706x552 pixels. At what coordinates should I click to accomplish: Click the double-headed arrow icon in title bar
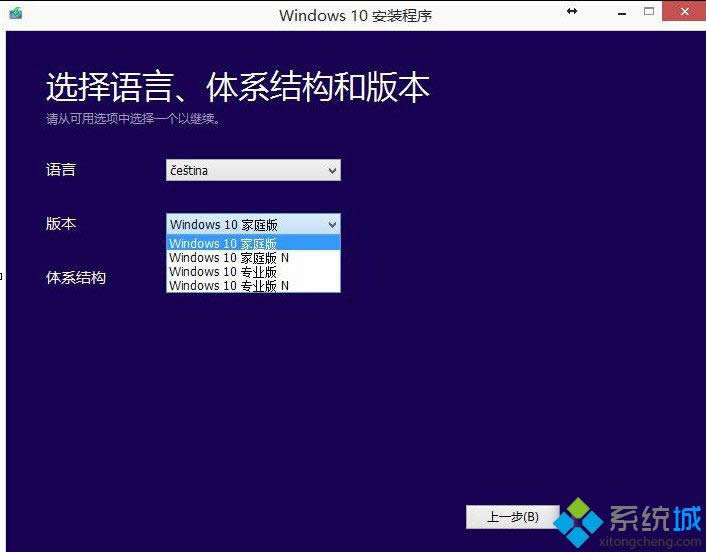[x=572, y=11]
